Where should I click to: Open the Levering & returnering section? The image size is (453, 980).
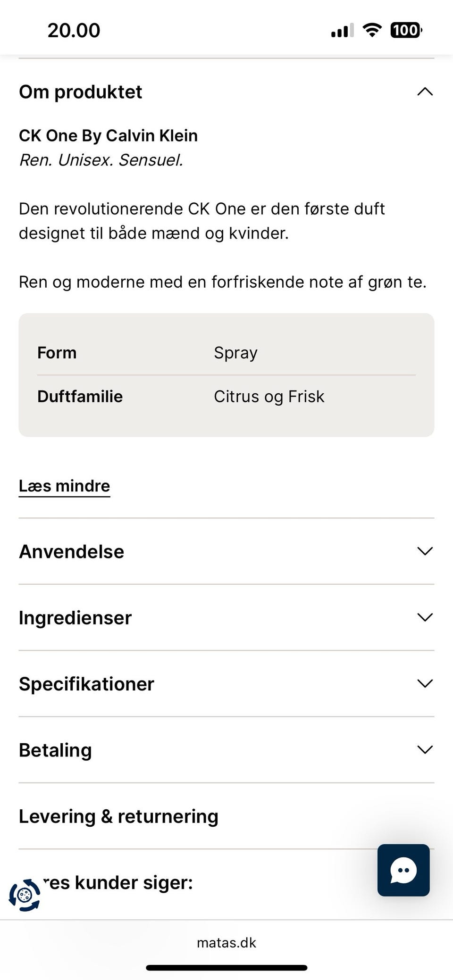(x=118, y=816)
